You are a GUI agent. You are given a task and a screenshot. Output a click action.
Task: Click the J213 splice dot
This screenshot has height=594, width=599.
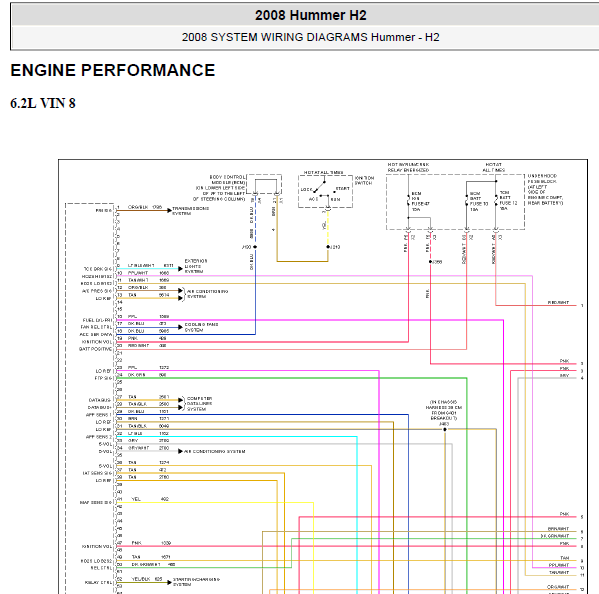(328, 247)
